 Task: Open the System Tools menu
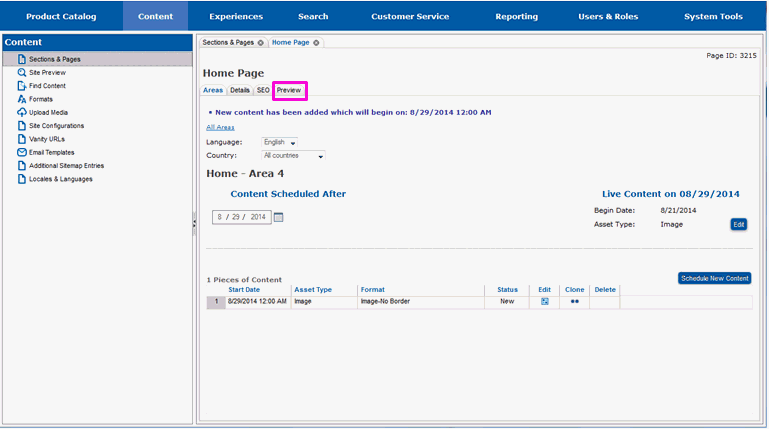pos(713,16)
